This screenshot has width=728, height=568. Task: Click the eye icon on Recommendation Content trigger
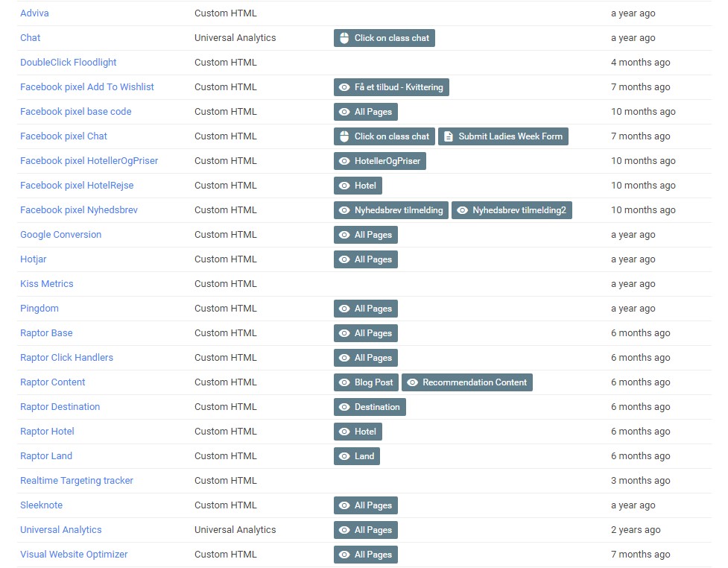click(x=412, y=382)
